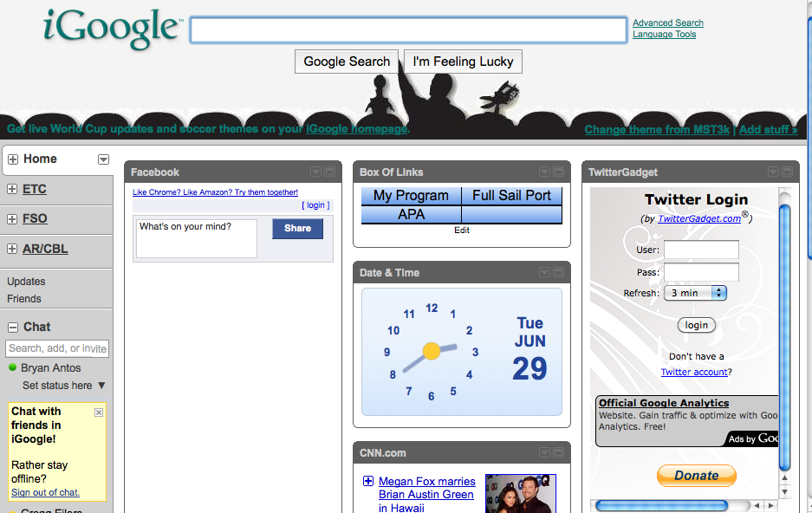The width and height of the screenshot is (812, 513).
Task: Click the Twitter User field
Action: [701, 250]
